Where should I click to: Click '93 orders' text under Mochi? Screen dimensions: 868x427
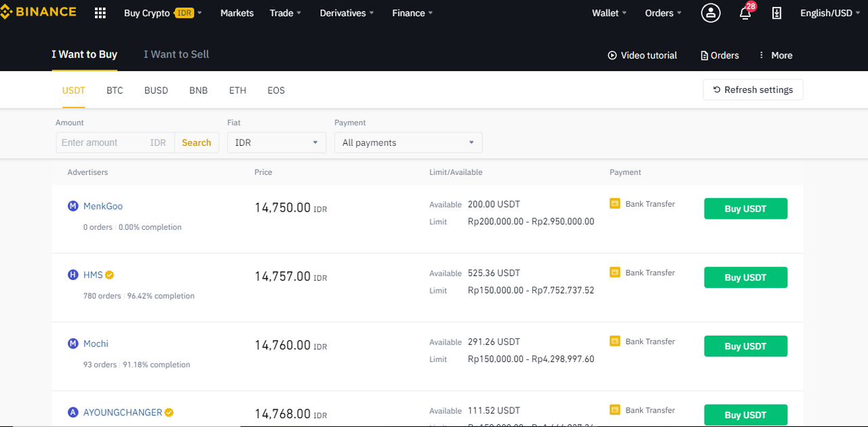tap(100, 365)
